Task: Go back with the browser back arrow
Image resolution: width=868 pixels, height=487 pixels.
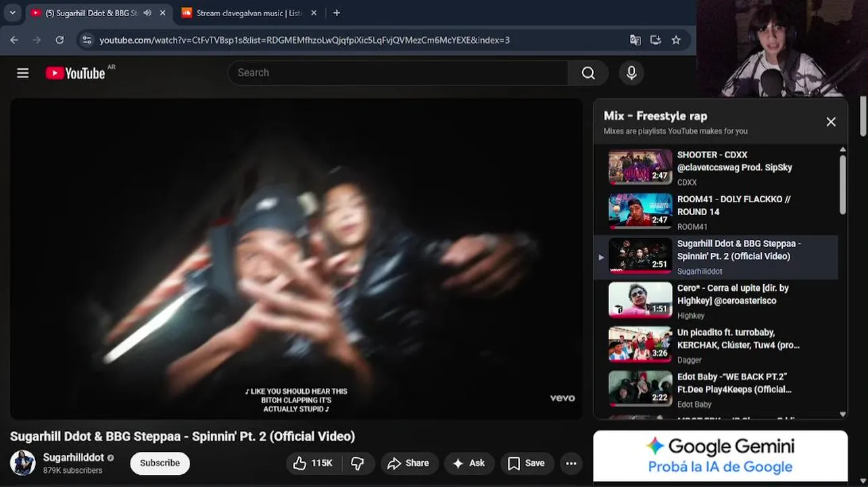Action: point(14,40)
